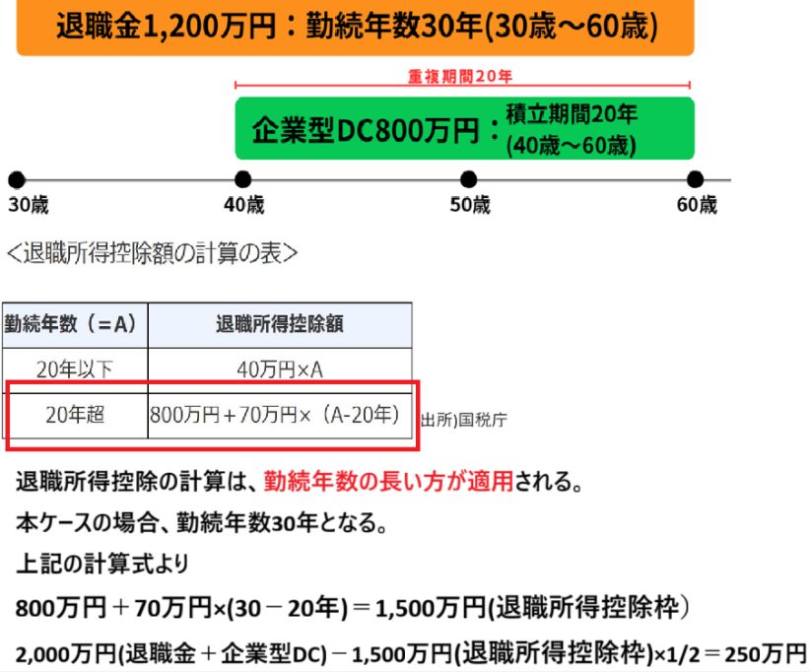Click the green 企業型DC800万円 box
Image resolution: width=810 pixels, height=672 pixels.
tap(463, 128)
